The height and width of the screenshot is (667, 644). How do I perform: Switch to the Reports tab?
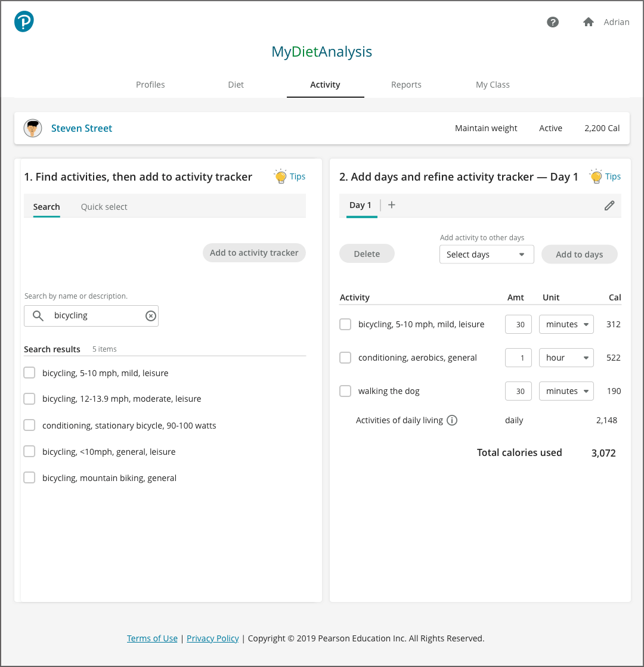click(x=406, y=85)
